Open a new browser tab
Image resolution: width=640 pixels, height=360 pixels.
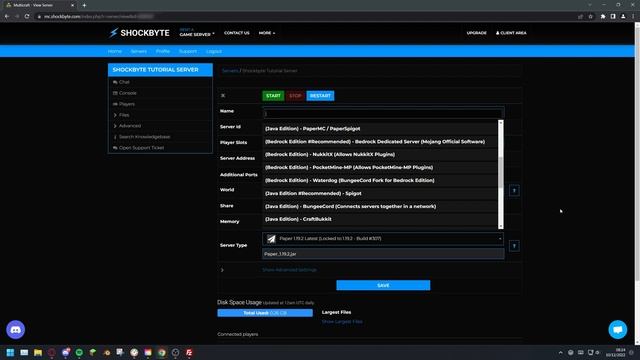pos(84,5)
